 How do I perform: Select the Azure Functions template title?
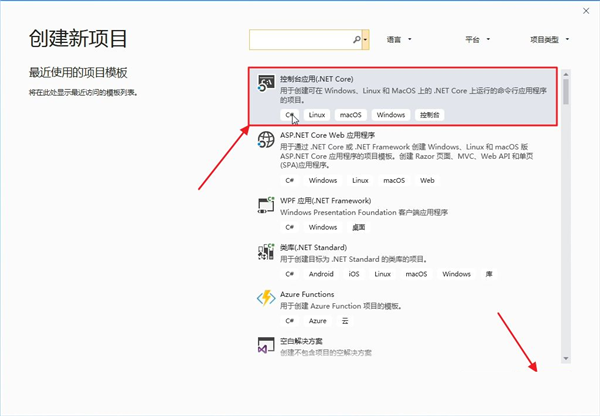pos(307,294)
